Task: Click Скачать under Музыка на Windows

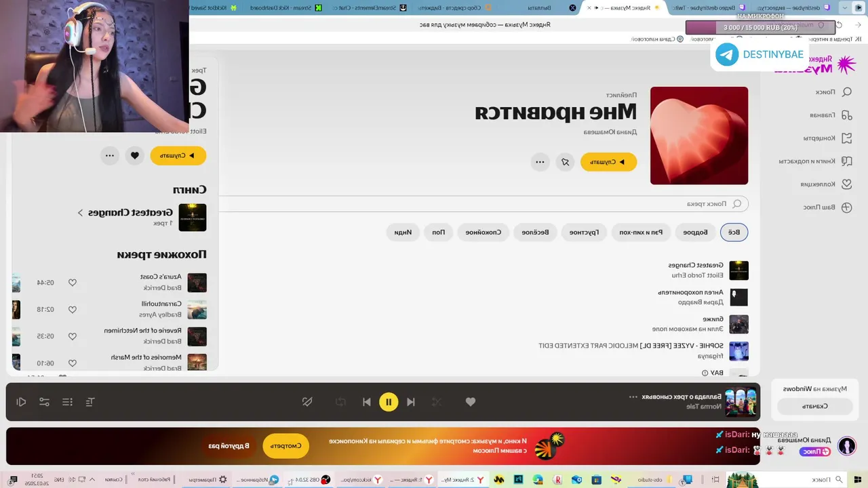Action: [814, 406]
